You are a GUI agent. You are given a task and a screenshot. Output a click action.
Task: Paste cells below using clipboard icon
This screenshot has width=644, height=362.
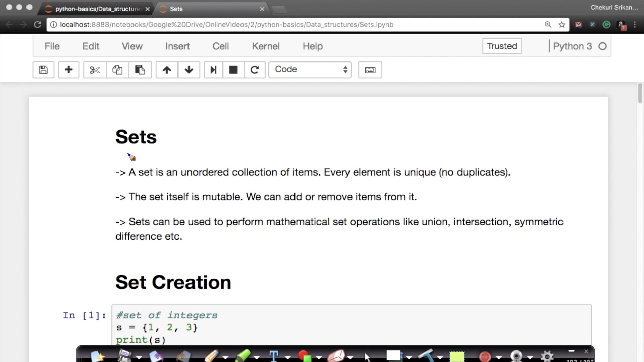tap(140, 70)
